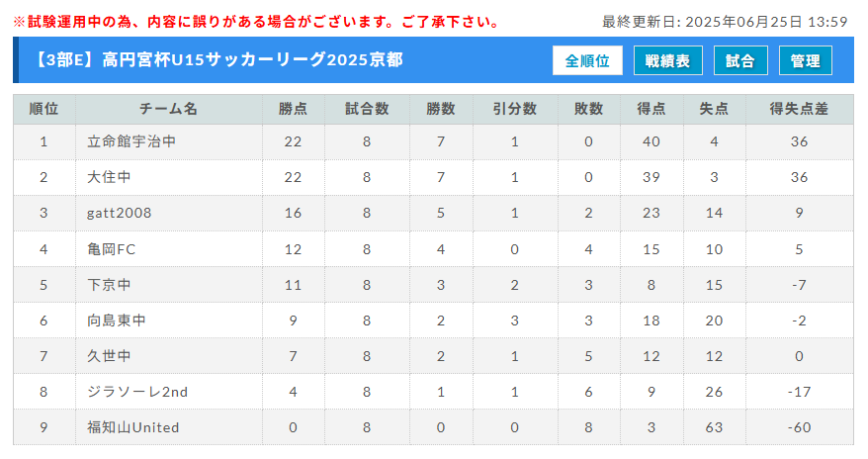Click the 亀岡FC team name

111,249
